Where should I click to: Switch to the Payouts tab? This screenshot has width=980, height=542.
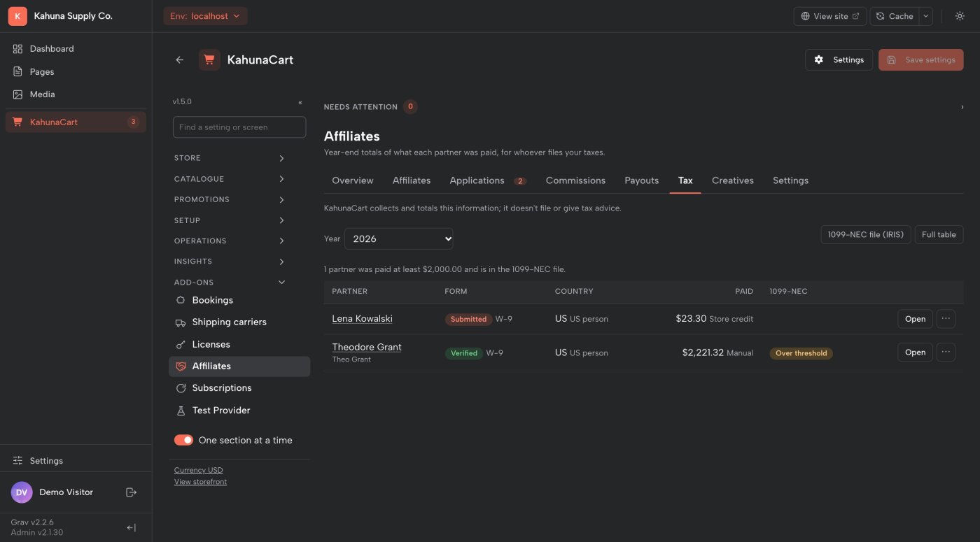click(642, 180)
